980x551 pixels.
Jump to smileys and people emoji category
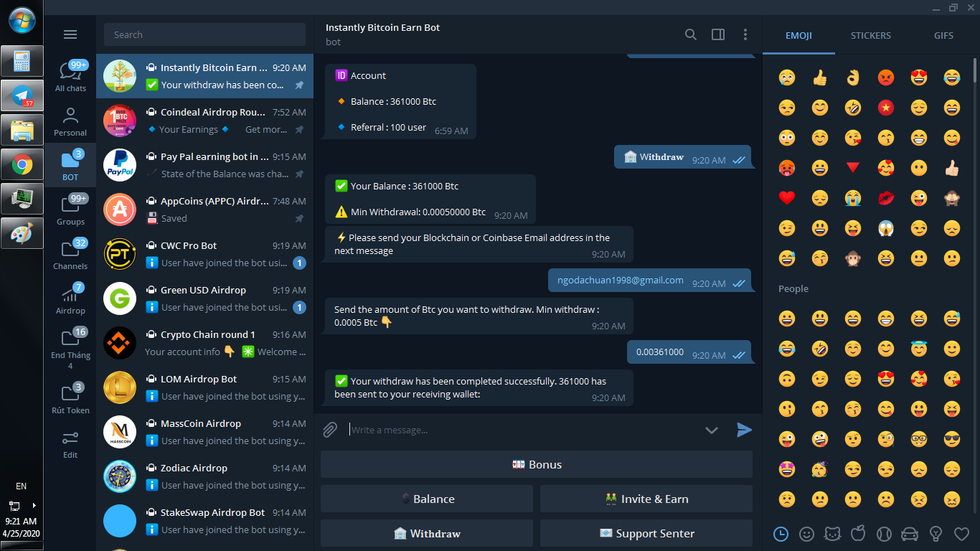[x=807, y=534]
